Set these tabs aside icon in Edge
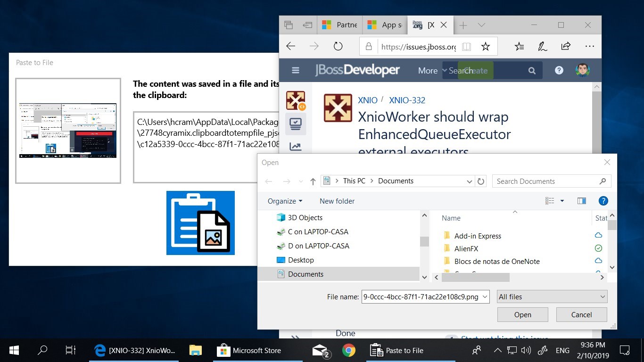This screenshot has width=644, height=362. (x=308, y=25)
